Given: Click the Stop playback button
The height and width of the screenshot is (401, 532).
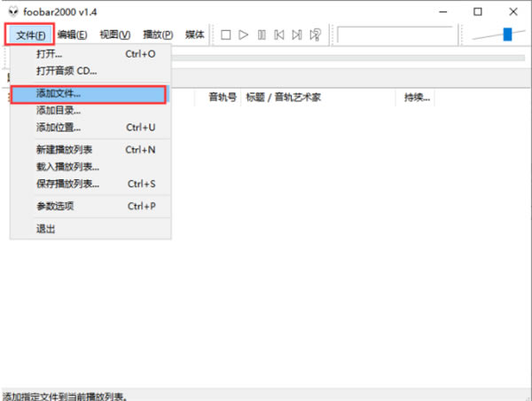Looking at the screenshot, I should coord(225,35).
